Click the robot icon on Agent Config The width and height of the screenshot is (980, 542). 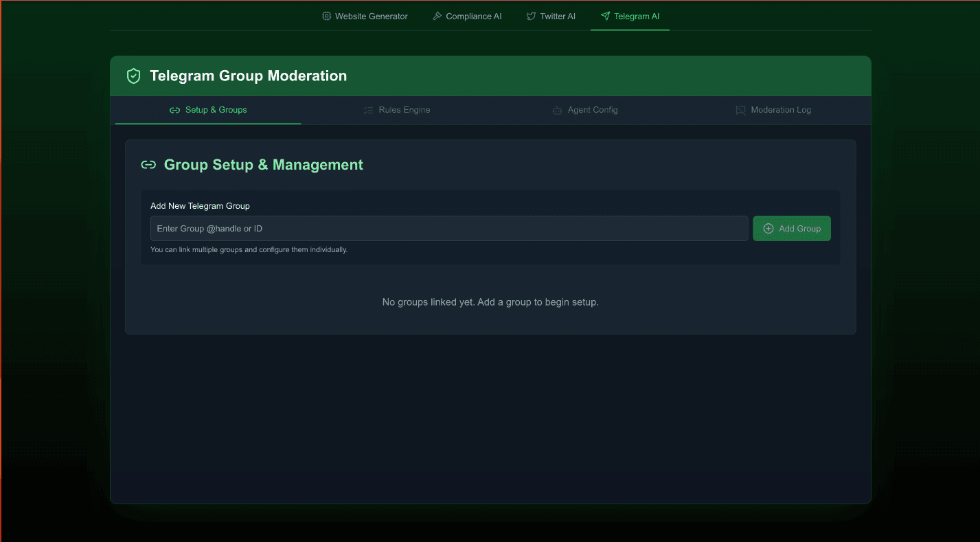click(557, 110)
